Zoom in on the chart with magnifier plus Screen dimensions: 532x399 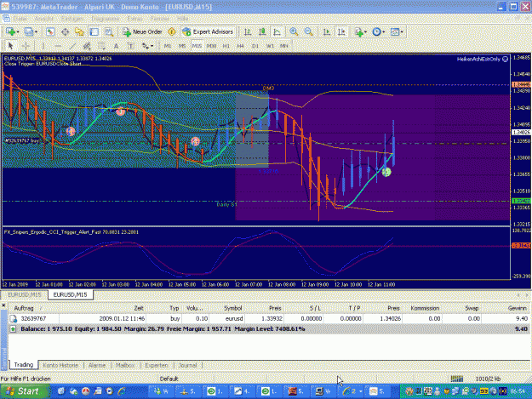tap(294, 31)
